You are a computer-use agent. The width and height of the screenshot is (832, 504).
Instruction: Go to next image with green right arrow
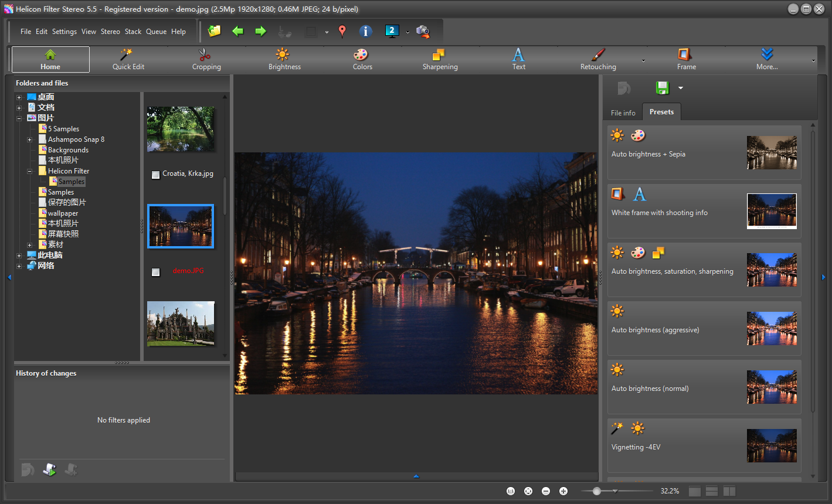[260, 31]
